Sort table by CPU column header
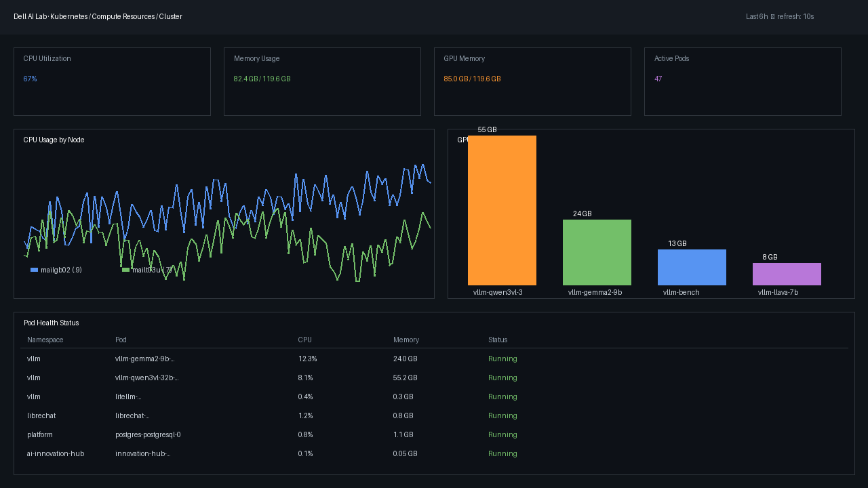The height and width of the screenshot is (488, 868). click(x=304, y=340)
